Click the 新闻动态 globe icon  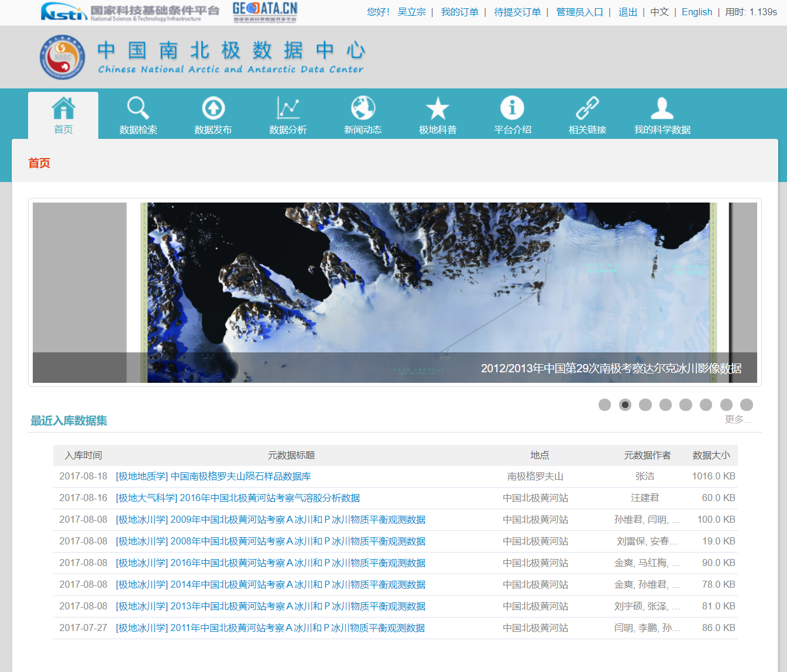363,108
